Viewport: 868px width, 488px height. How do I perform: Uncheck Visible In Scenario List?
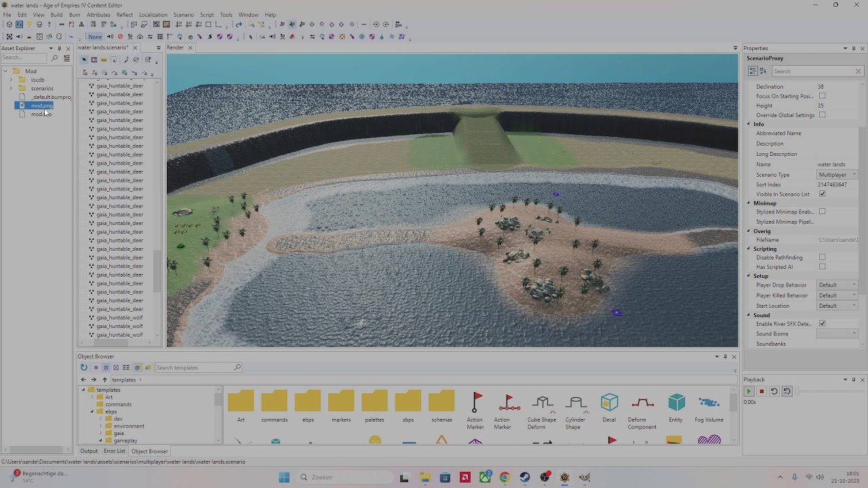pos(822,194)
